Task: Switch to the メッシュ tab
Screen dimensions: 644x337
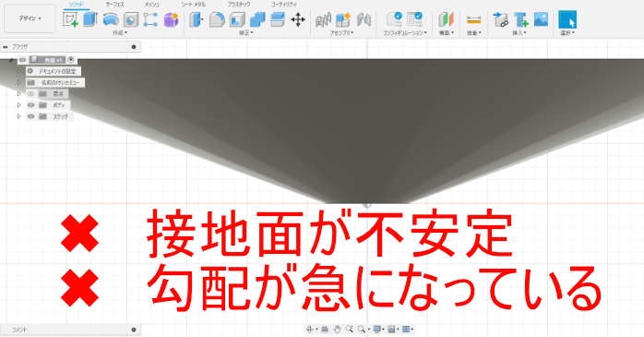Action: 152,5
